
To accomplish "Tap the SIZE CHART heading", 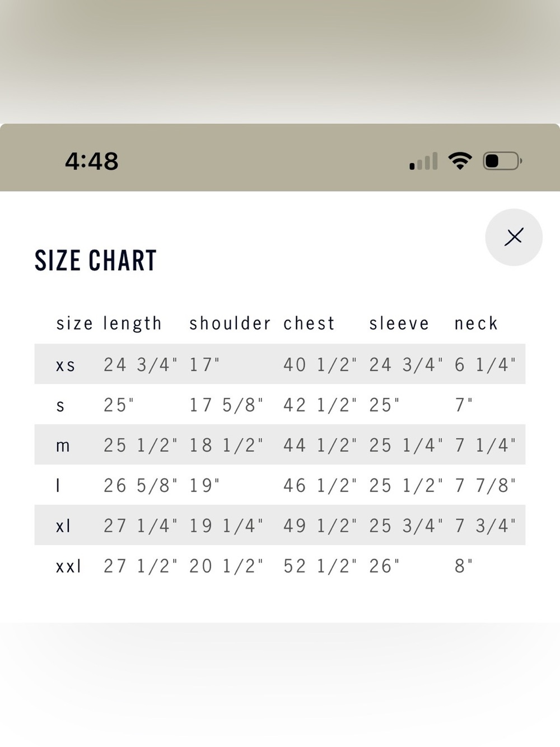I will point(96,261).
